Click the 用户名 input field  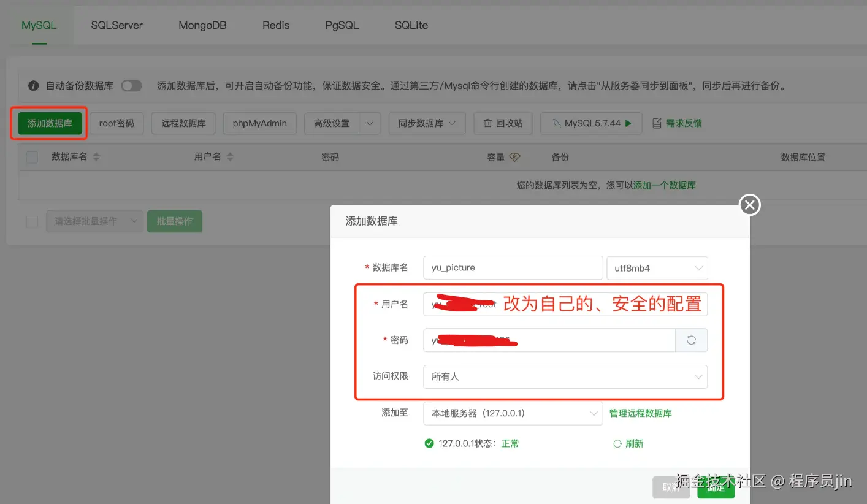(x=565, y=304)
